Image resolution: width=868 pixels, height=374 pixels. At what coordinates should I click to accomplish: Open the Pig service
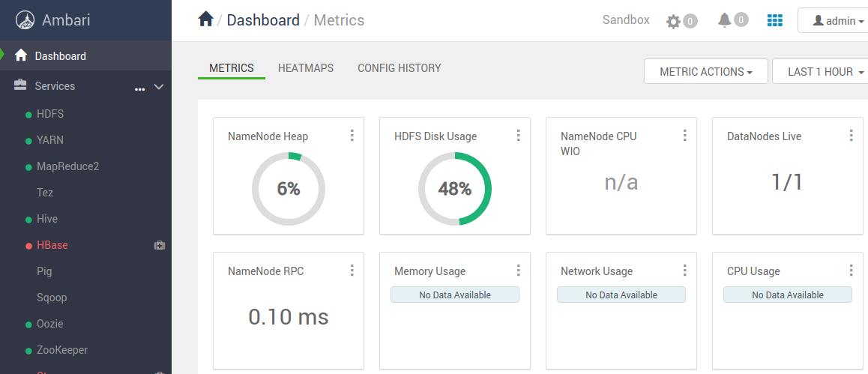(x=44, y=271)
